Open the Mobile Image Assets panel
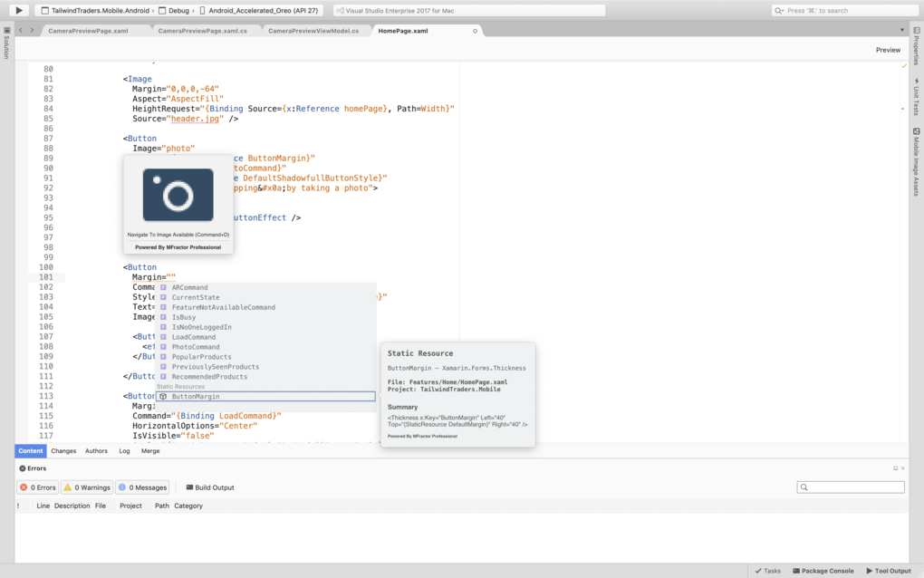The width and height of the screenshot is (924, 578). (917, 162)
